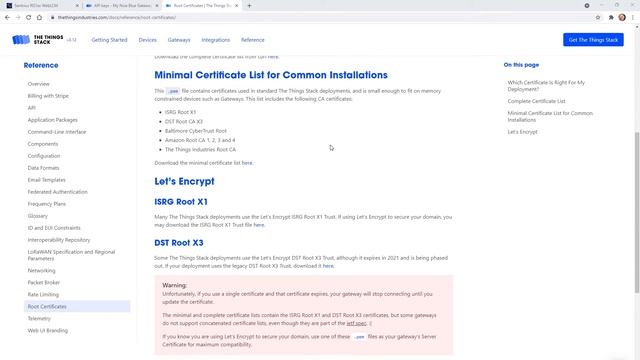Click the DST Root X3 heading
Image resolution: width=640 pixels, height=360 pixels.
(179, 243)
